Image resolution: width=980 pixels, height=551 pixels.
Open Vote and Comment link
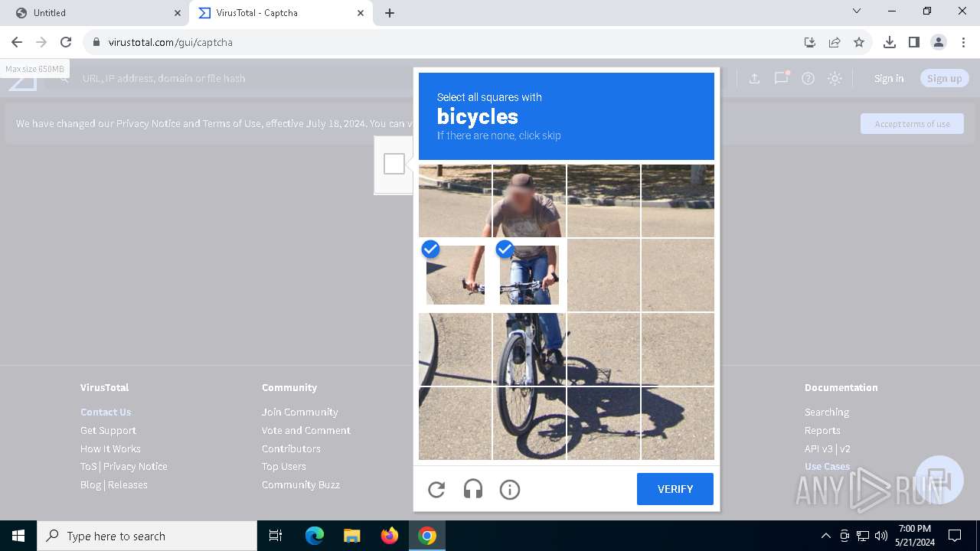point(306,430)
